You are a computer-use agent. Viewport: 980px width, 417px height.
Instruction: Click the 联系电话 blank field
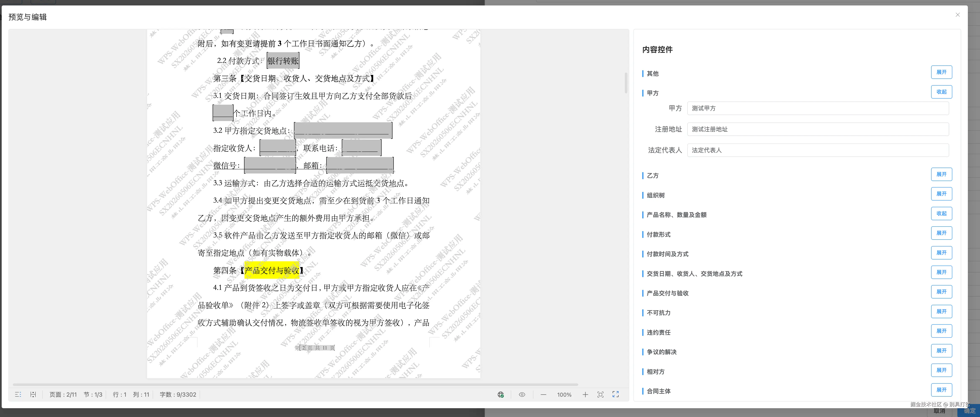click(361, 148)
